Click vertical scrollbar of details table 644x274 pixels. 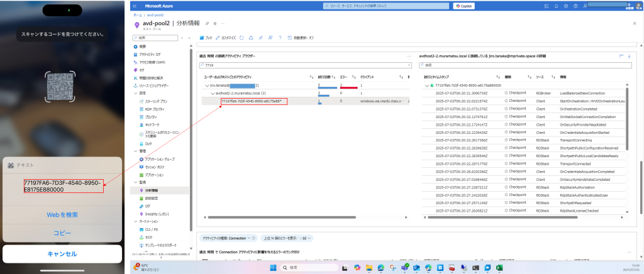pyautogui.click(x=627, y=119)
